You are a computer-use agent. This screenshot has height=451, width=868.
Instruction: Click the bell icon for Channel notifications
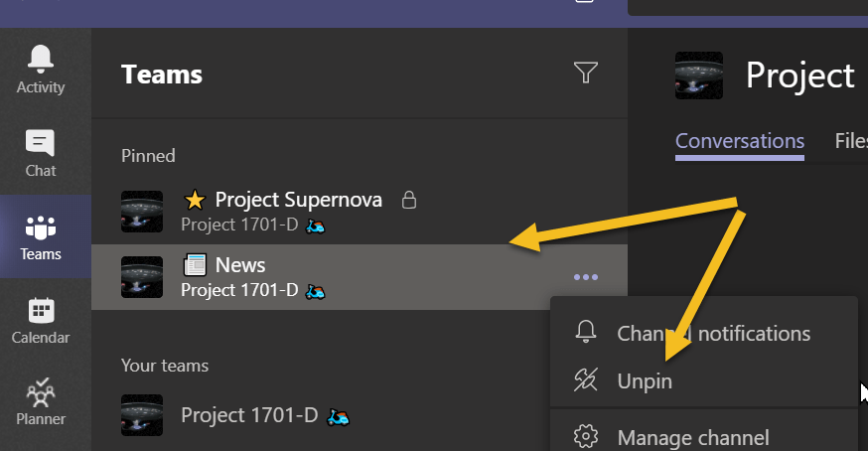(586, 334)
